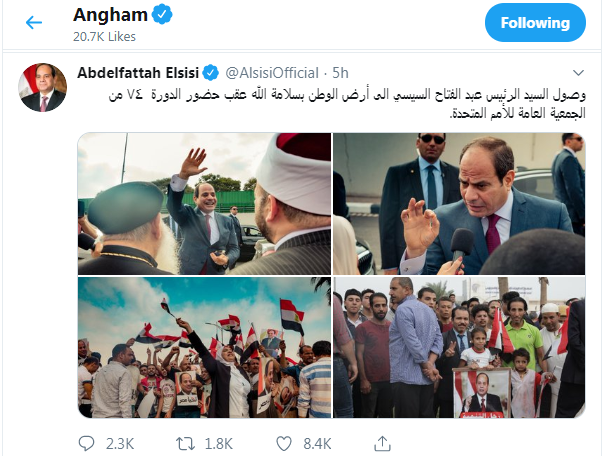Viewport: 603px width, 456px height.
Task: Toggle the Following button for Angham
Action: coord(535,23)
